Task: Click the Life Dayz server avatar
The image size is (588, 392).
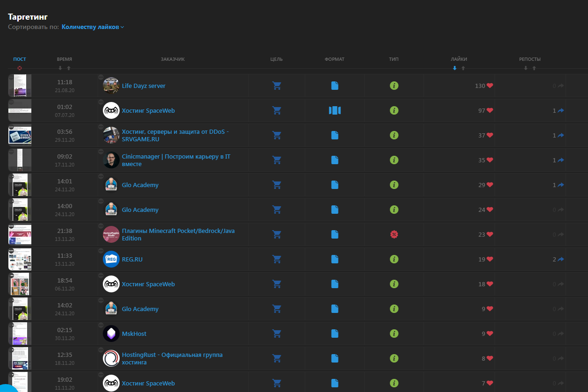Action: 111,86
